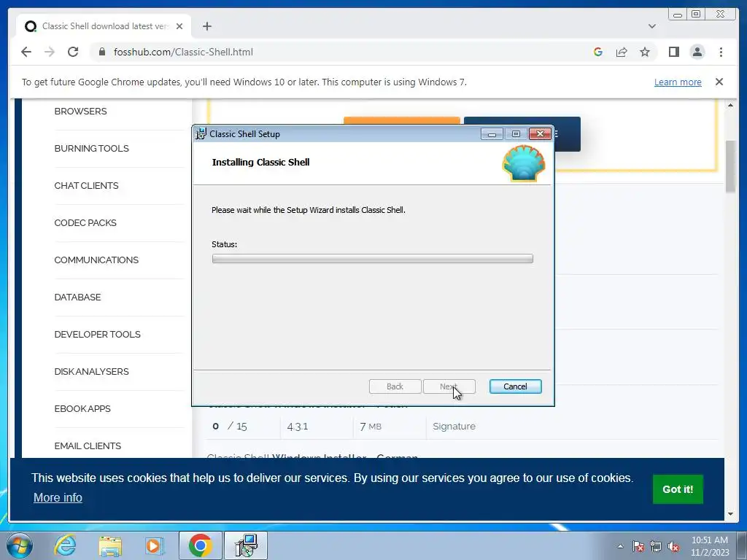Cancel the Classic Shell installation
Screen dimensions: 747x560
515,386
